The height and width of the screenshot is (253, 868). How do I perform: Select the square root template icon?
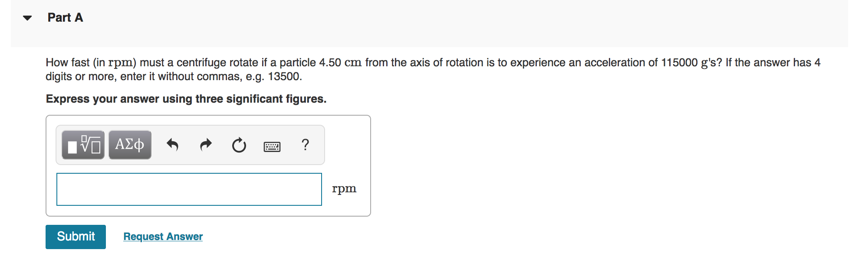(82, 145)
